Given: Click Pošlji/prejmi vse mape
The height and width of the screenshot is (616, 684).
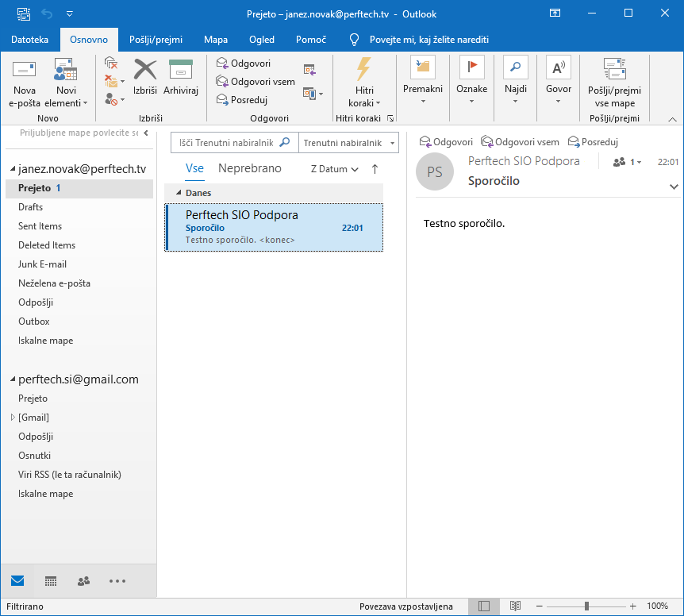Looking at the screenshot, I should pyautogui.click(x=614, y=83).
